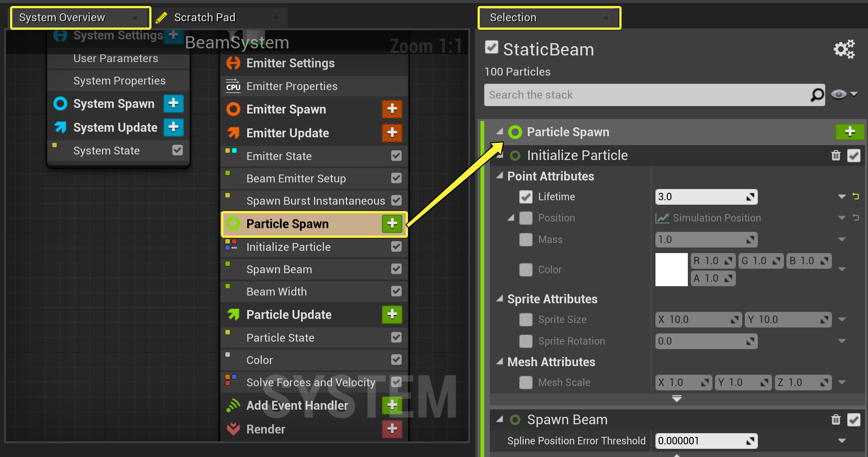The image size is (868, 457).
Task: Toggle the Lifetime attribute checkbox
Action: click(x=526, y=196)
